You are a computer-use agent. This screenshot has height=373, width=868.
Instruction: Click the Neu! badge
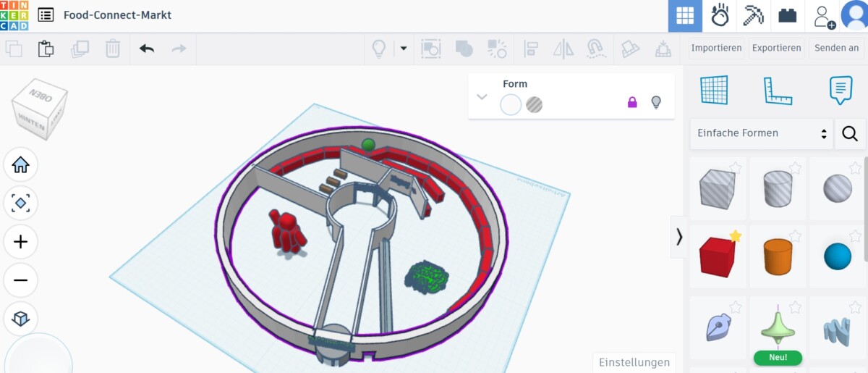click(x=778, y=358)
